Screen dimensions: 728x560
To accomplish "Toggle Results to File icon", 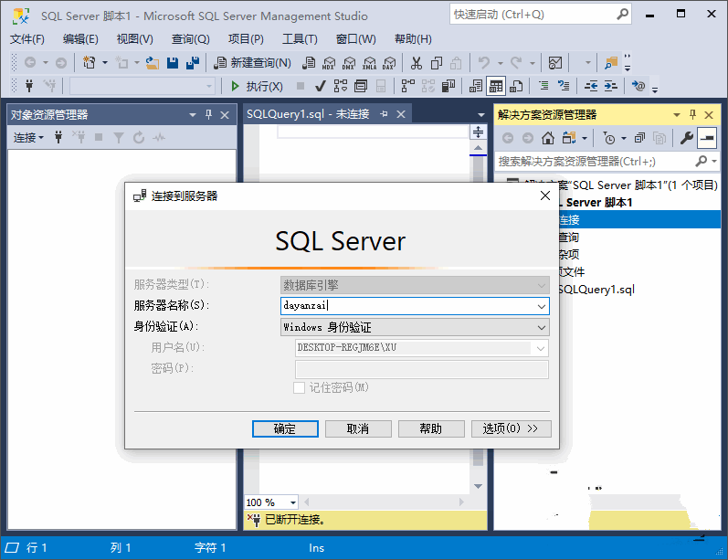I will point(516,87).
